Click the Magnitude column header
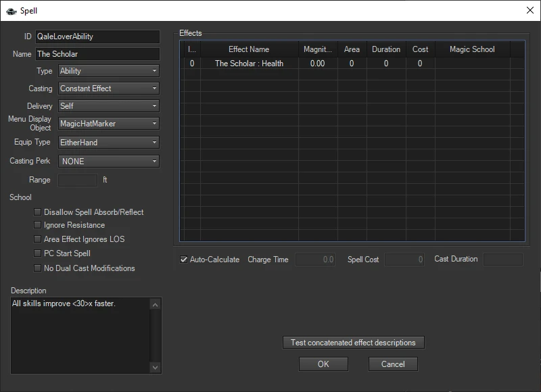 [318, 49]
